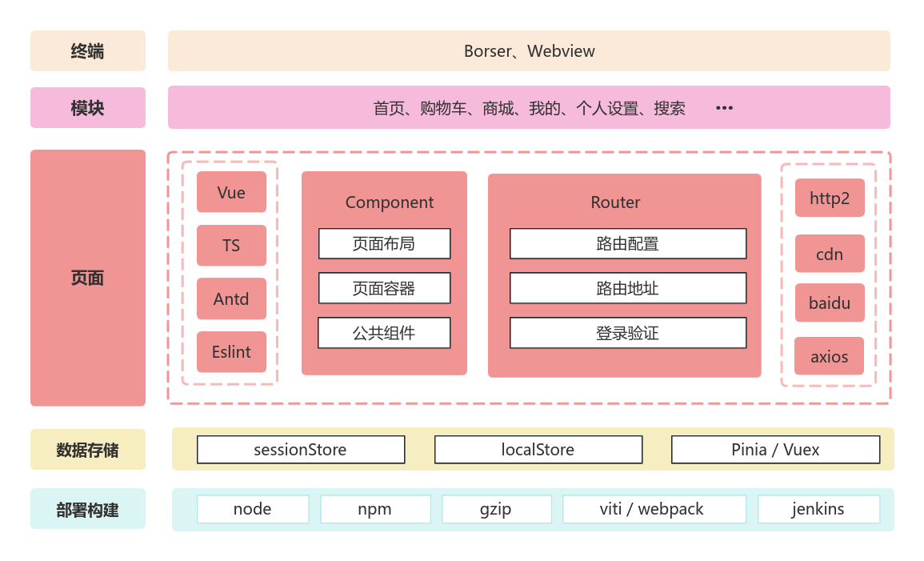This screenshot has height=561, width=924.
Task: Select the http2 block on the right
Action: 830,198
